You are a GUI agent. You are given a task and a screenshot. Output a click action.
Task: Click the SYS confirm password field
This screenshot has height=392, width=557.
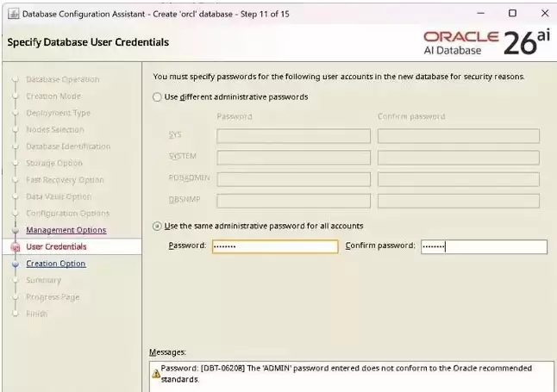pyautogui.click(x=459, y=136)
